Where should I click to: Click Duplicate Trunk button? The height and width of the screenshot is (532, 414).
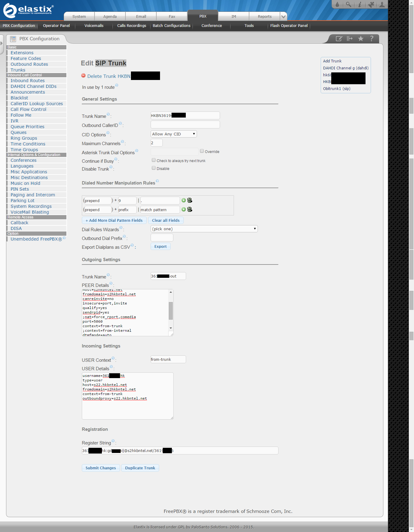(x=140, y=468)
